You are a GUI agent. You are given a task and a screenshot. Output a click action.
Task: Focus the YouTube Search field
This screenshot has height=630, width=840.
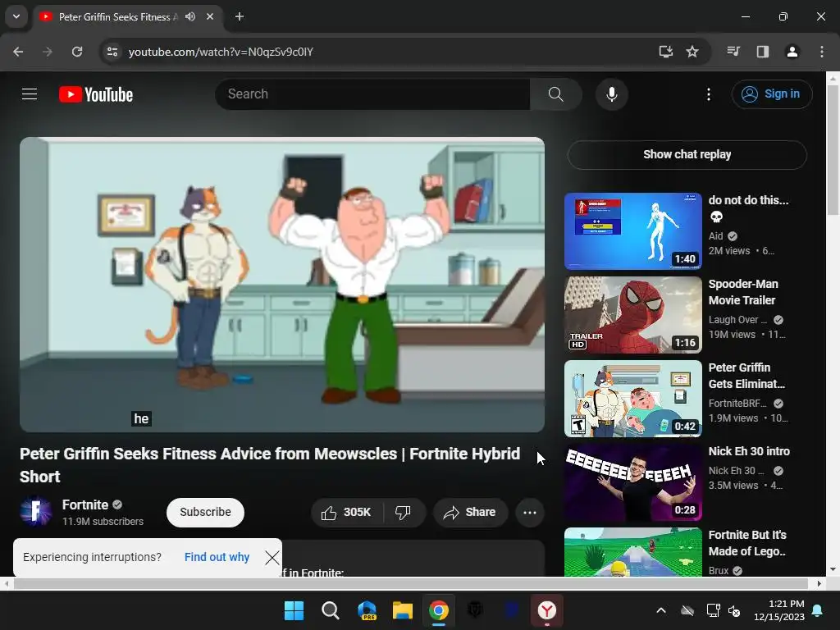coord(372,94)
